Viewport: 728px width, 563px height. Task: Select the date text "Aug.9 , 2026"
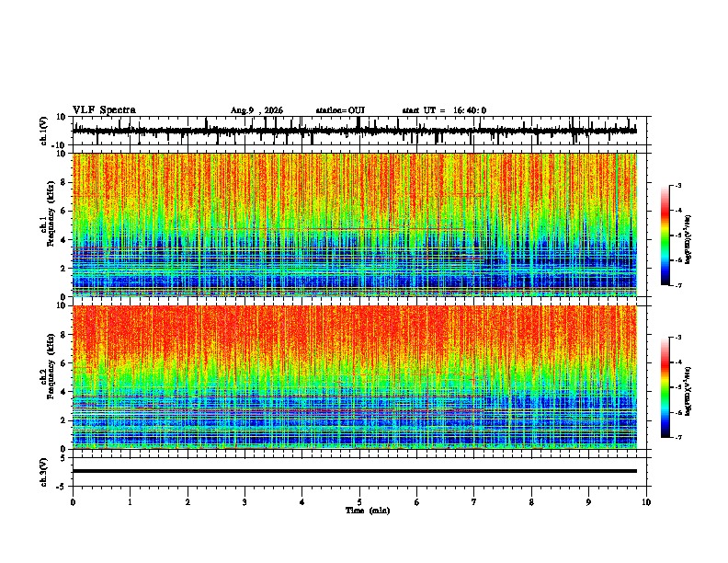click(x=256, y=110)
